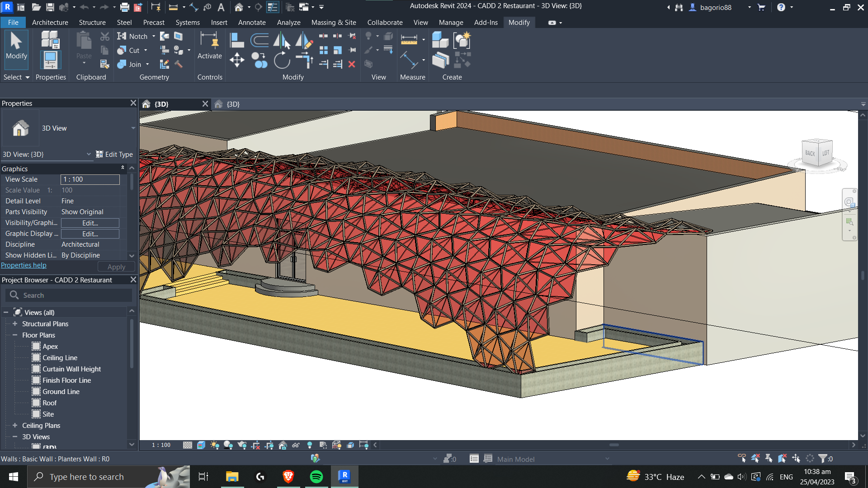The image size is (868, 488).
Task: Activate the Rotate tool
Action: coord(282,60)
